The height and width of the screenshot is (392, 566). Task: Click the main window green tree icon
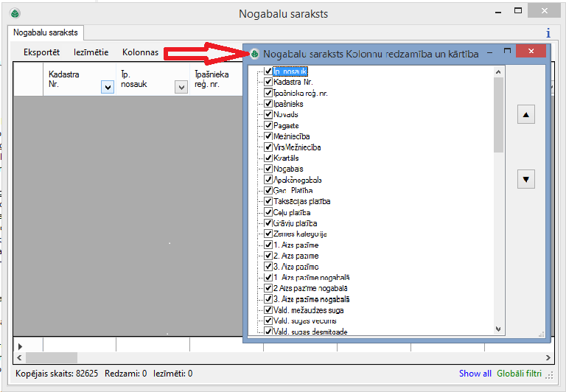pos(15,13)
